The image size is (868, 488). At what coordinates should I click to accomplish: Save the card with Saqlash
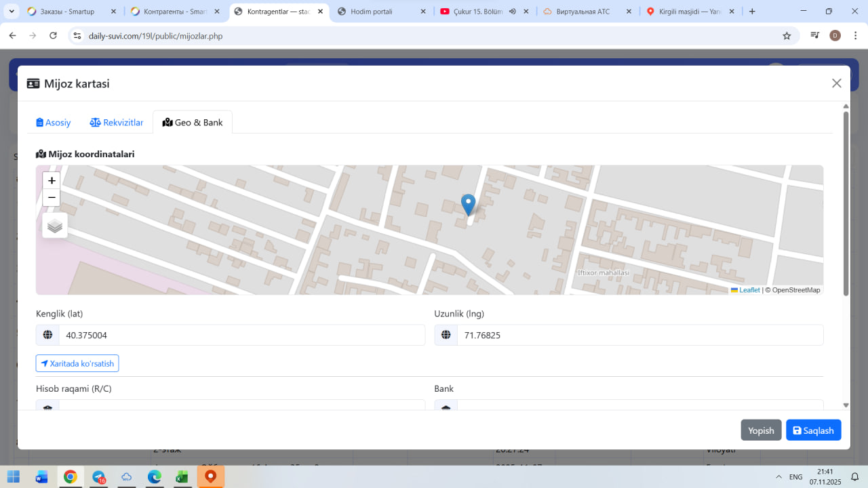[813, 430]
